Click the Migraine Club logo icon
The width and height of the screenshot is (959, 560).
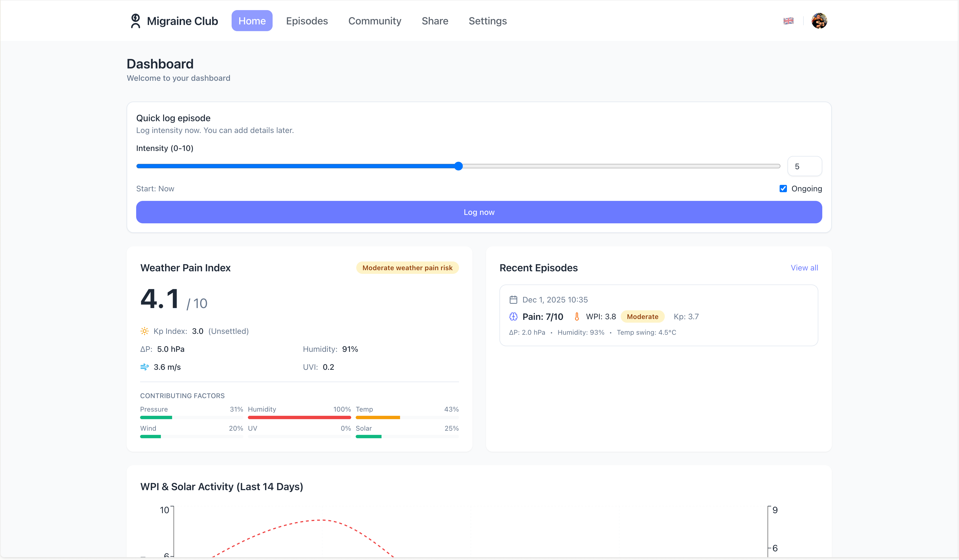[135, 21]
